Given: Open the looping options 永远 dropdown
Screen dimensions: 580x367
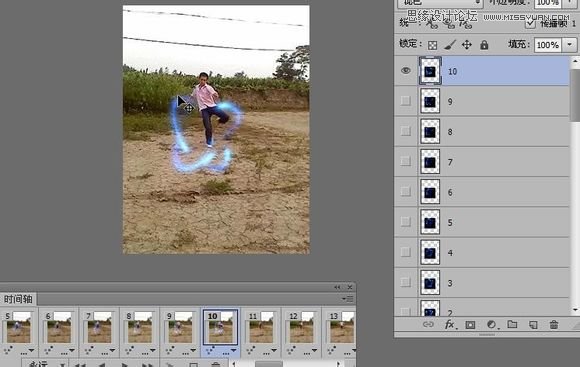Looking at the screenshot, I should coord(44,364).
